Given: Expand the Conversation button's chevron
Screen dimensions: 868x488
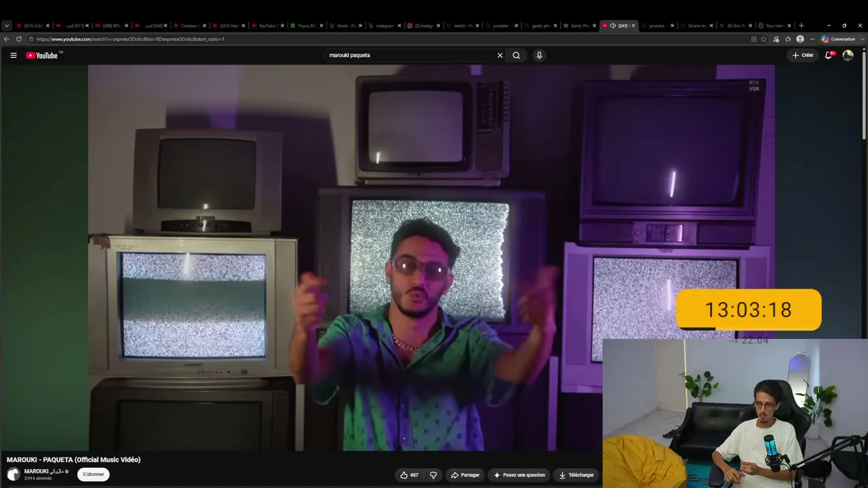Looking at the screenshot, I should [862, 39].
